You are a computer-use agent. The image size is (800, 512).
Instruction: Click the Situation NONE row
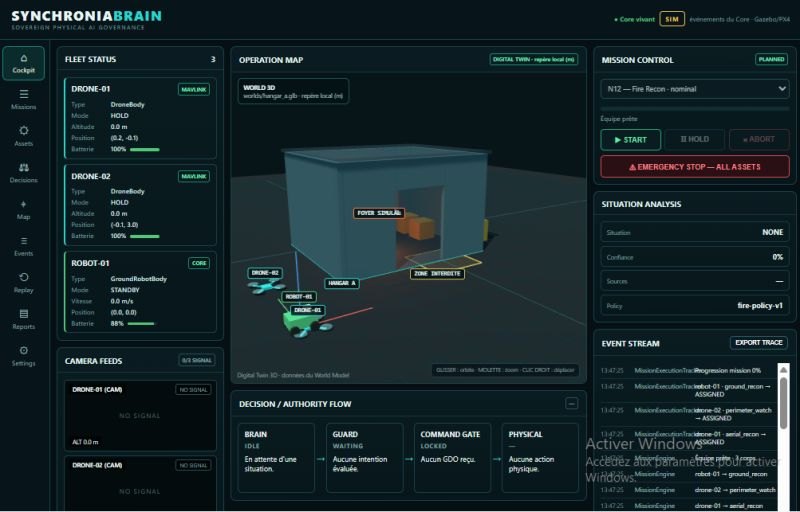pos(695,232)
